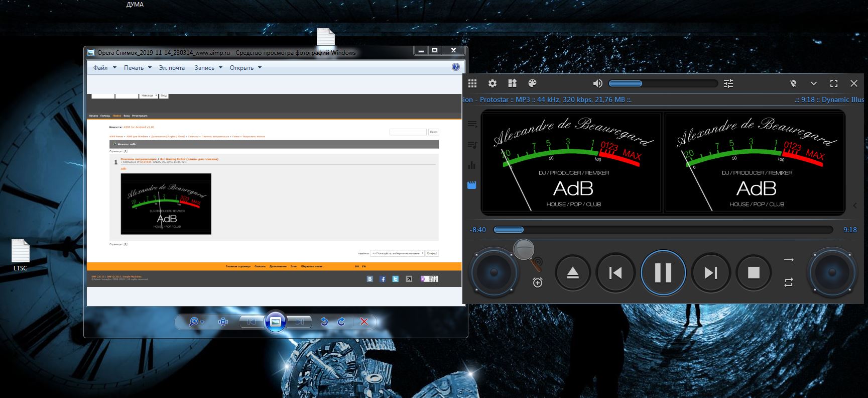
Task: Toggle sequential playback order arrow
Action: click(x=789, y=260)
